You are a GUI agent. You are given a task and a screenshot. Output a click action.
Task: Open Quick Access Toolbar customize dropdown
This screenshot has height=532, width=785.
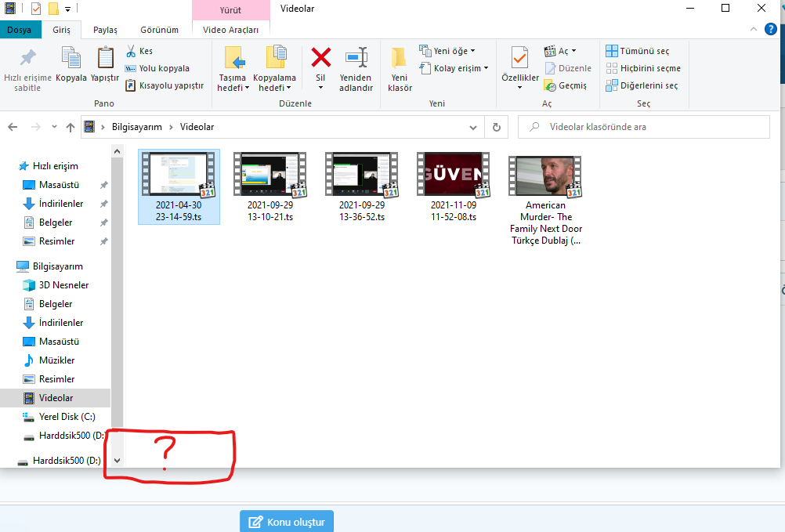tap(67, 9)
